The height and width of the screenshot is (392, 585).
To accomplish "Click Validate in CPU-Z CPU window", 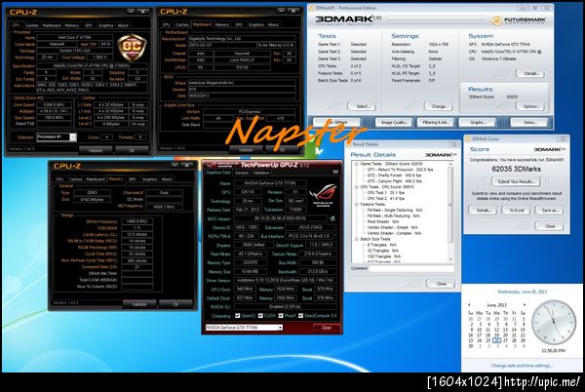I will coord(96,151).
